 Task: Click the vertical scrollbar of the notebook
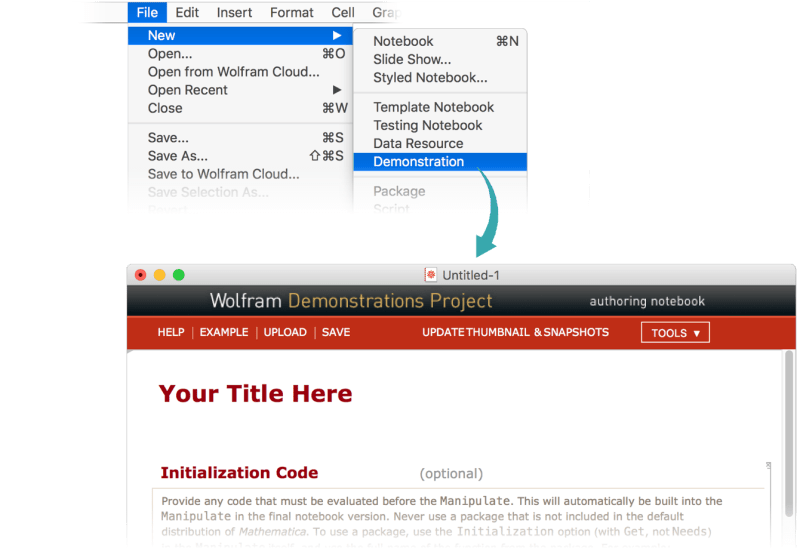pyautogui.click(x=789, y=434)
